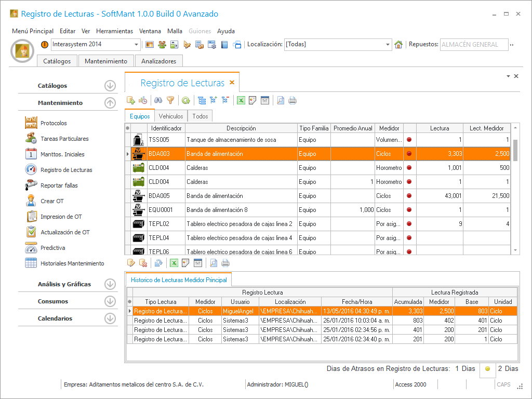Collapse the Mantenimiento sidebar section
This screenshot has height=399, width=532.
[x=110, y=103]
